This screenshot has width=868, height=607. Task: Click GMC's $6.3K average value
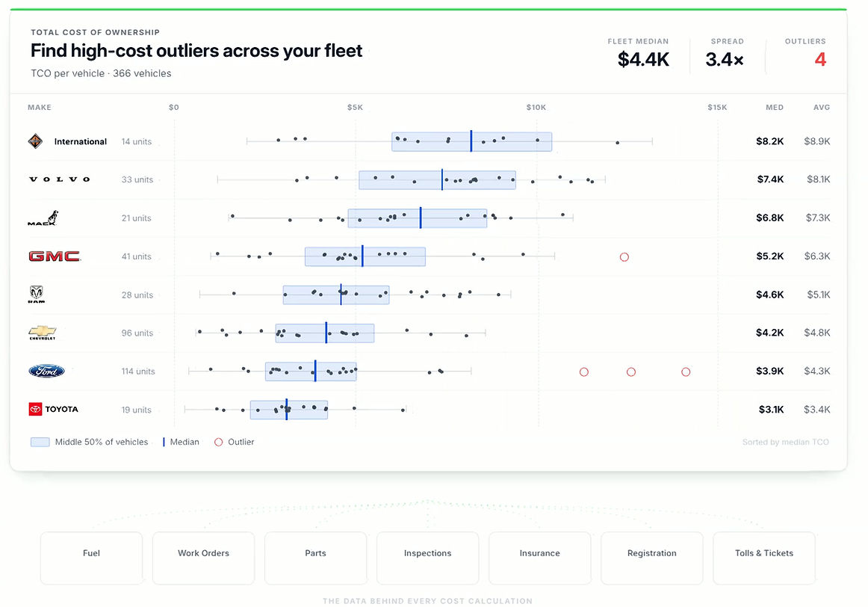pyautogui.click(x=817, y=256)
